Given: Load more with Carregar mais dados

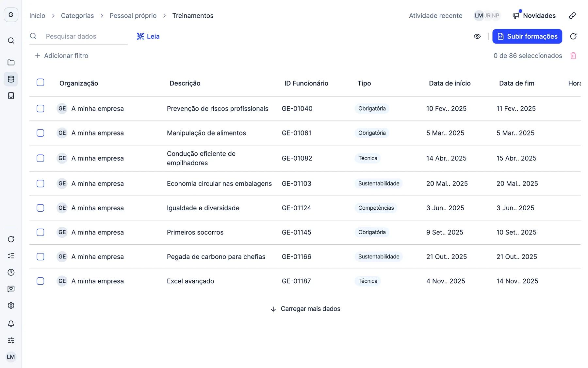Looking at the screenshot, I should click(x=305, y=309).
